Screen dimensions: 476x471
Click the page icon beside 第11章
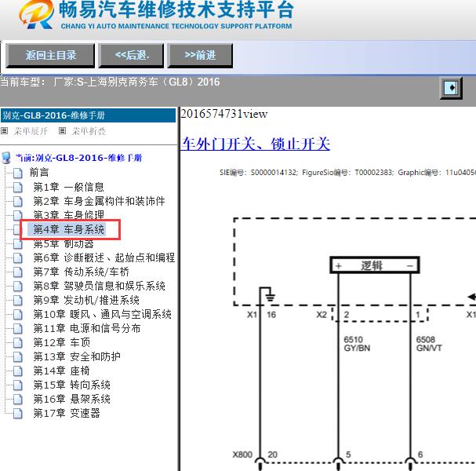[18, 328]
